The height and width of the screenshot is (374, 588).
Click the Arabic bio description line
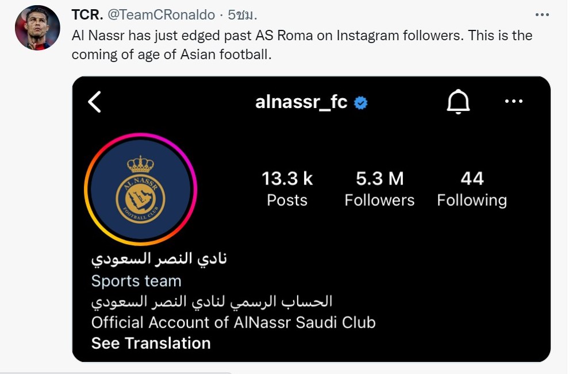(212, 302)
